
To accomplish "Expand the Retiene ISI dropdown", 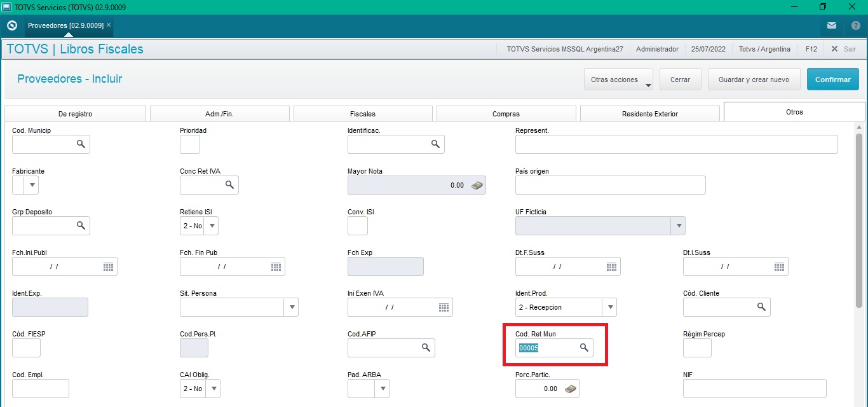I will coord(212,226).
